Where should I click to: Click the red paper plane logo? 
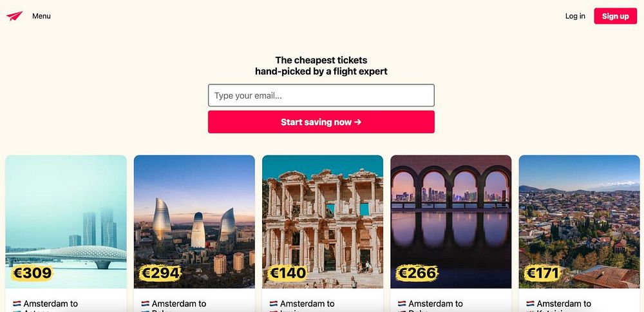pyautogui.click(x=14, y=16)
